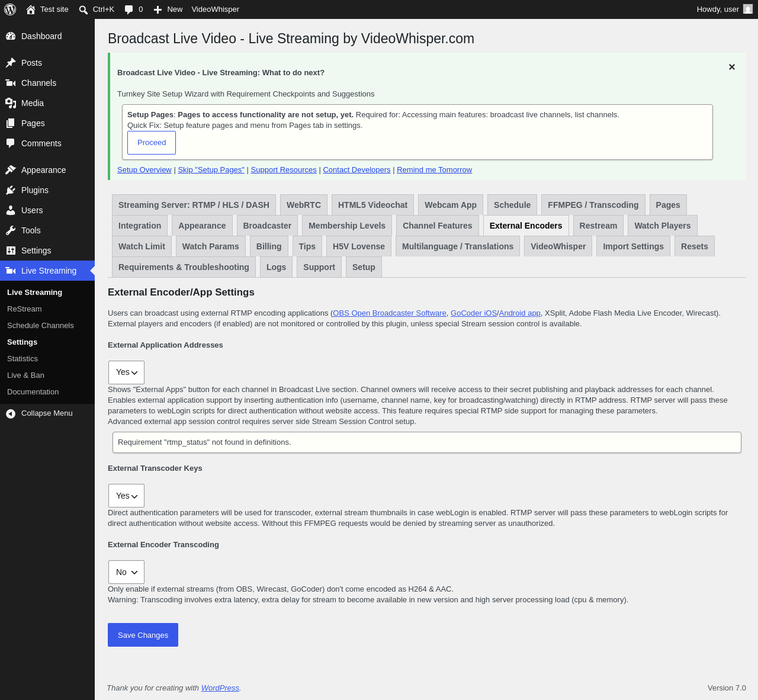758x700 pixels.
Task: Click Howdy, user account menu
Action: tap(724, 9)
